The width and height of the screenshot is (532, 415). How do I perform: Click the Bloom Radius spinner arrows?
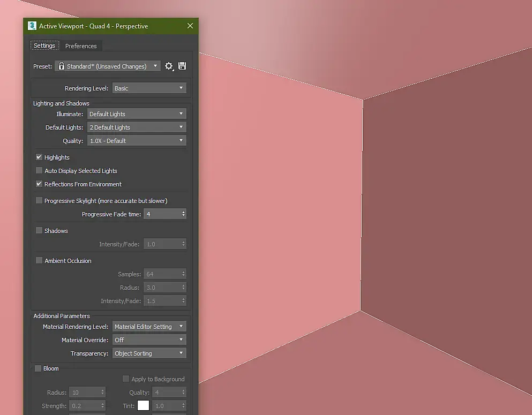tap(102, 393)
